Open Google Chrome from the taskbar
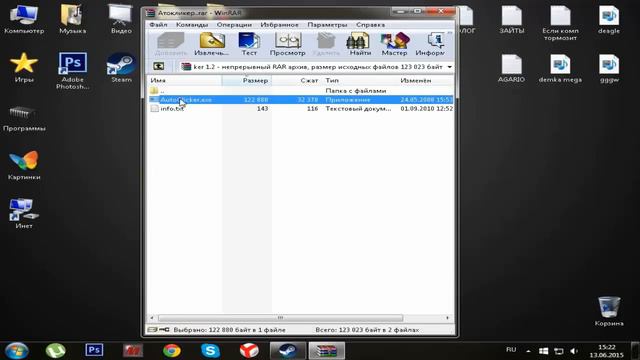 click(171, 351)
